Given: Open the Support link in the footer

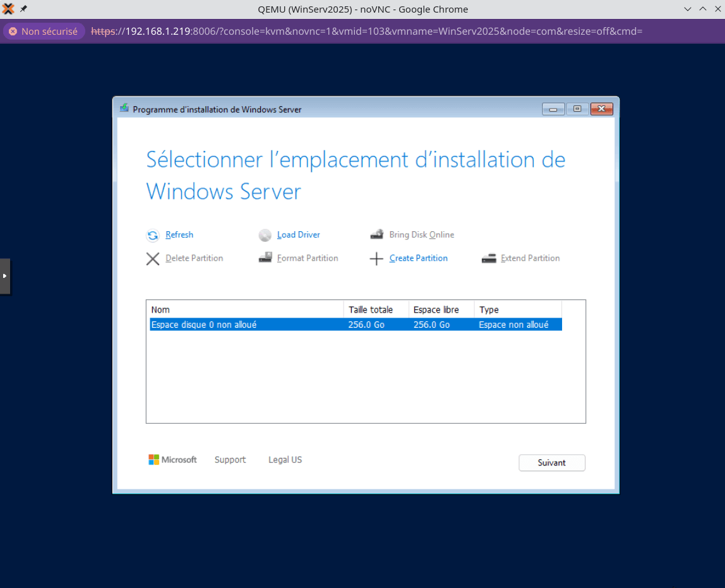Looking at the screenshot, I should pos(231,460).
